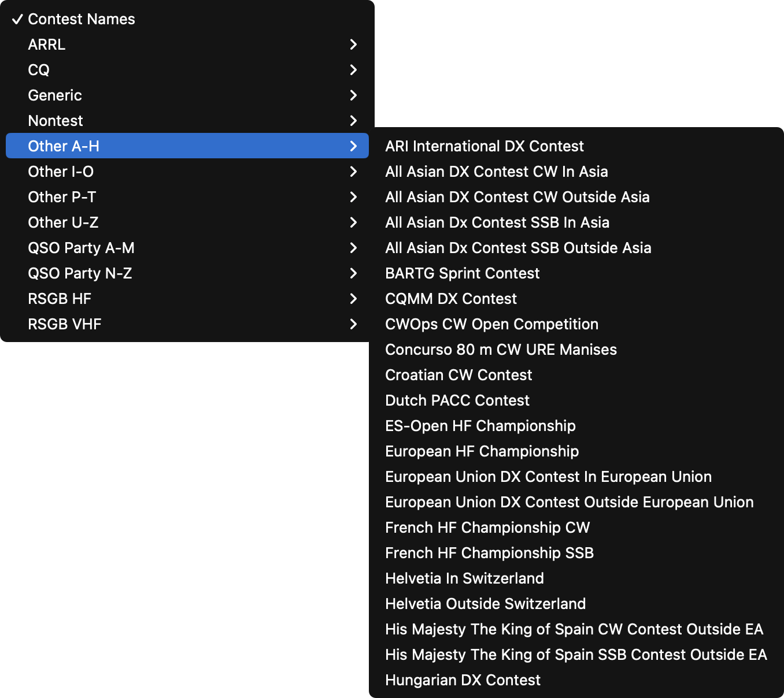
Task: Open the Nontest submenu
Action: pyautogui.click(x=187, y=121)
